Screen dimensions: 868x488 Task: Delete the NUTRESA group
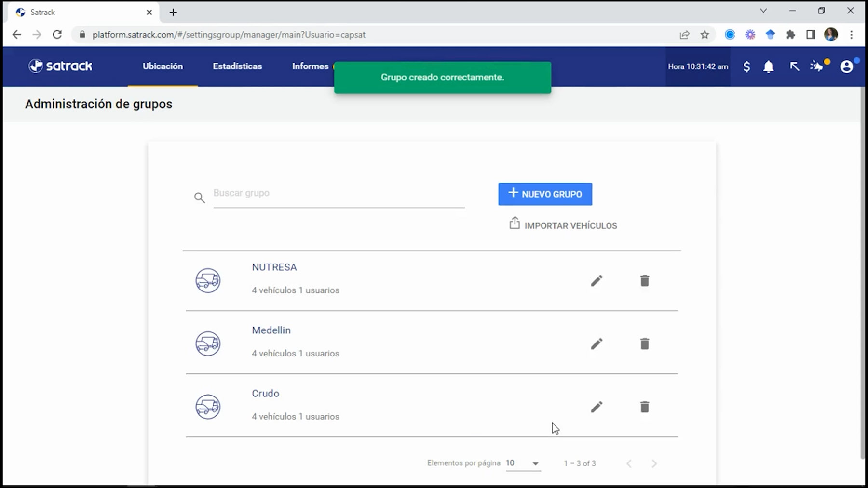click(x=644, y=281)
